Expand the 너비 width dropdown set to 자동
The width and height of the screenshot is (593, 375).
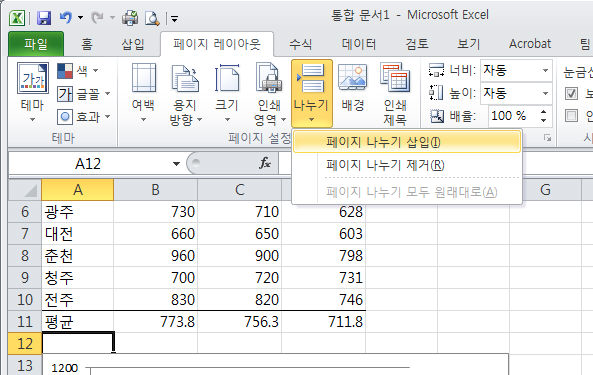[x=545, y=70]
